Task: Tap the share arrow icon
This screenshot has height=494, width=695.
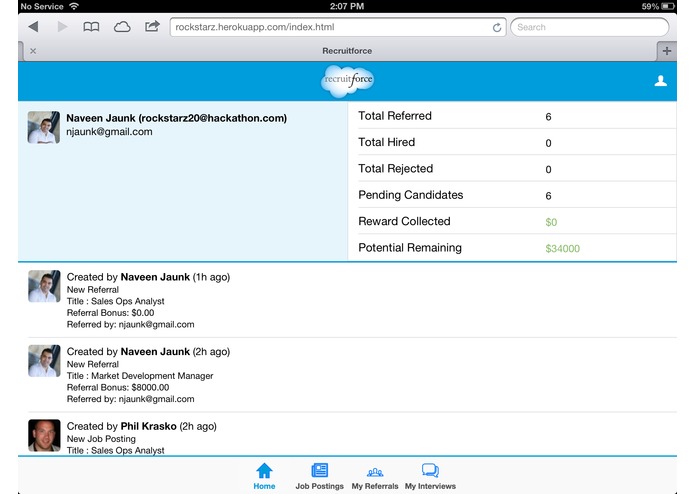Action: [152, 27]
